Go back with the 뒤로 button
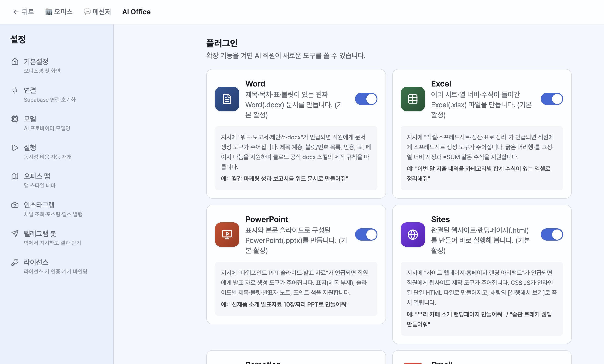604x364 pixels. (23, 12)
